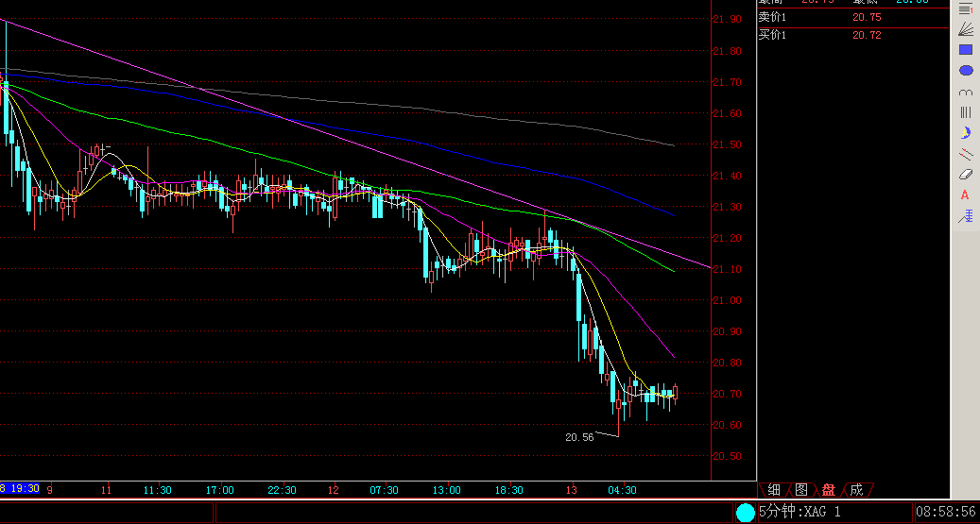This screenshot has width=980, height=524.
Task: Click the 20.56 low price label
Action: (579, 438)
